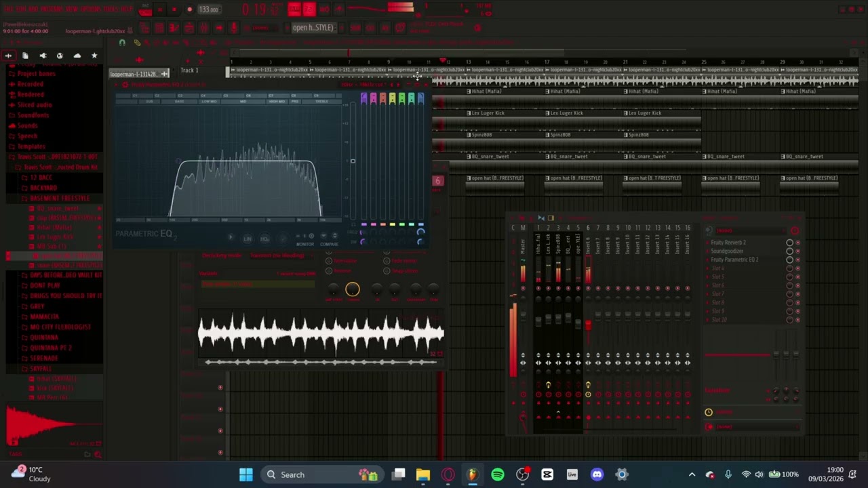Viewport: 868px width, 488px height.
Task: Arm recording with the transport record button
Action: (189, 10)
